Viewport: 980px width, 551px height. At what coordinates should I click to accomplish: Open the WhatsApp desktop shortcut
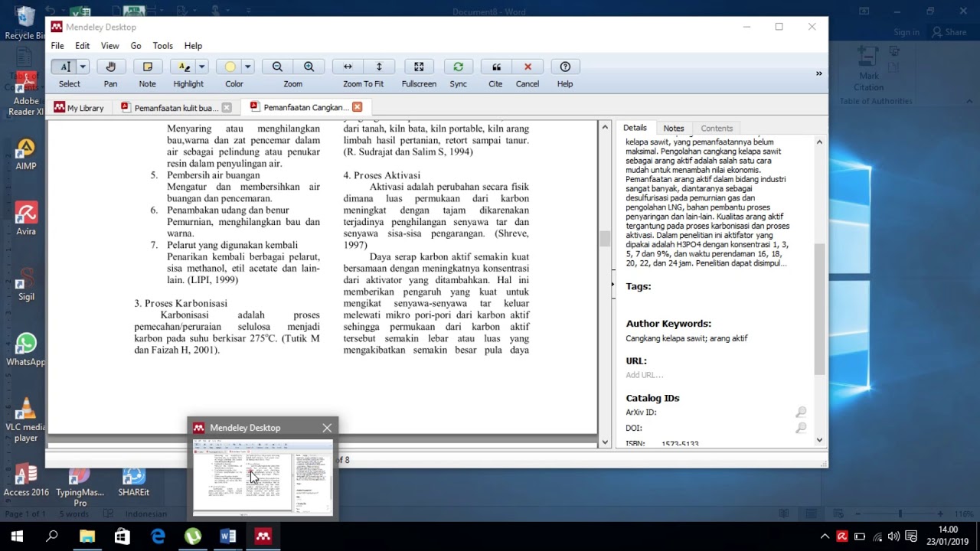click(x=26, y=350)
